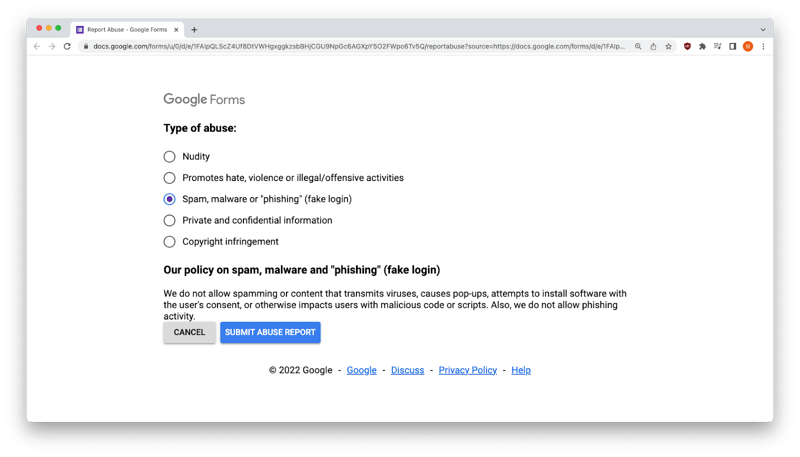Click the share page icon
Viewport: 800px width, 457px height.
[x=653, y=46]
